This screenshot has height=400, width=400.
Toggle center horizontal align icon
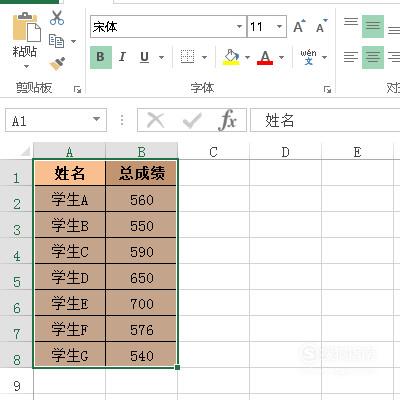click(373, 57)
